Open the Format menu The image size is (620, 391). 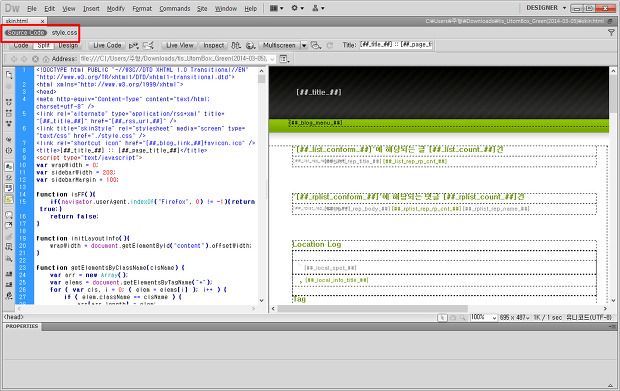coord(142,8)
